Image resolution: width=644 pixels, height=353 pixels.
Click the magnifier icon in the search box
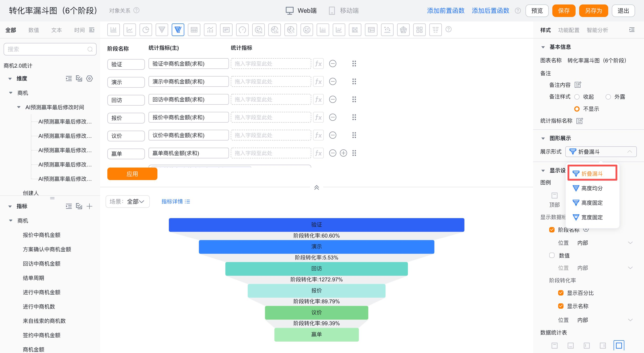click(x=90, y=49)
